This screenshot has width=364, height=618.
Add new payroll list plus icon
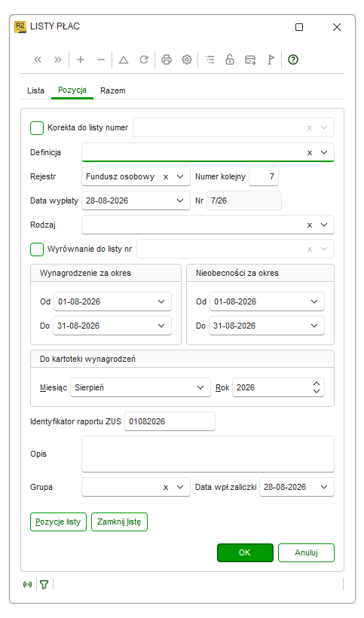click(x=81, y=60)
